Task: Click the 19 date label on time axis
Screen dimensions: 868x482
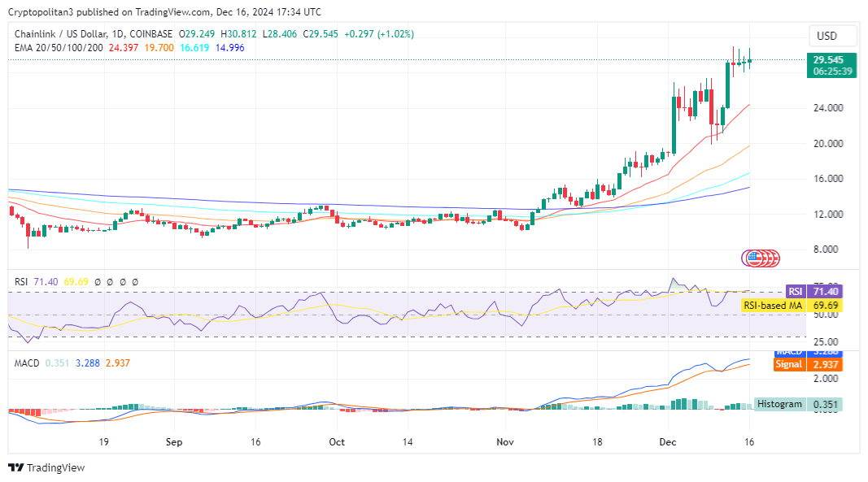Action: [x=103, y=442]
